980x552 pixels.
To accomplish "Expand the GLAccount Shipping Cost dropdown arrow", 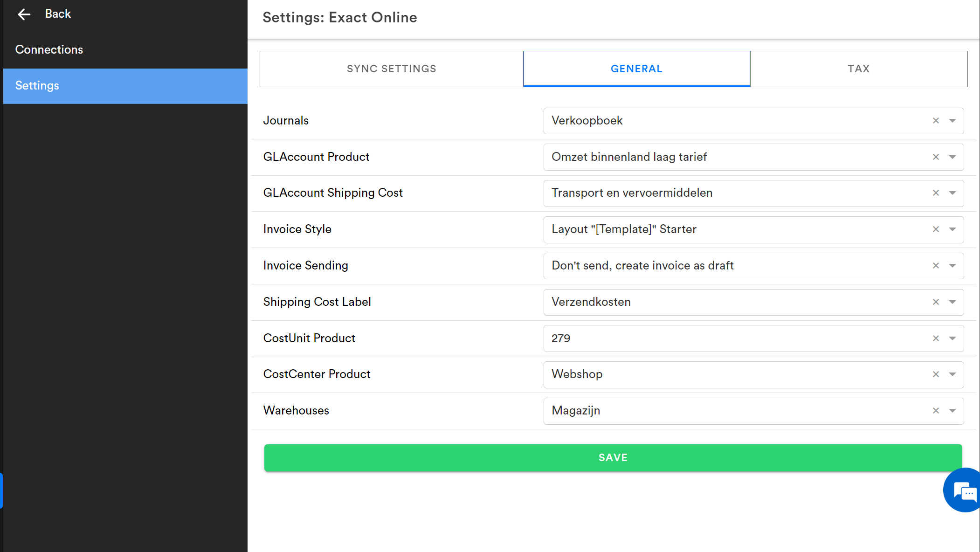I will 952,193.
